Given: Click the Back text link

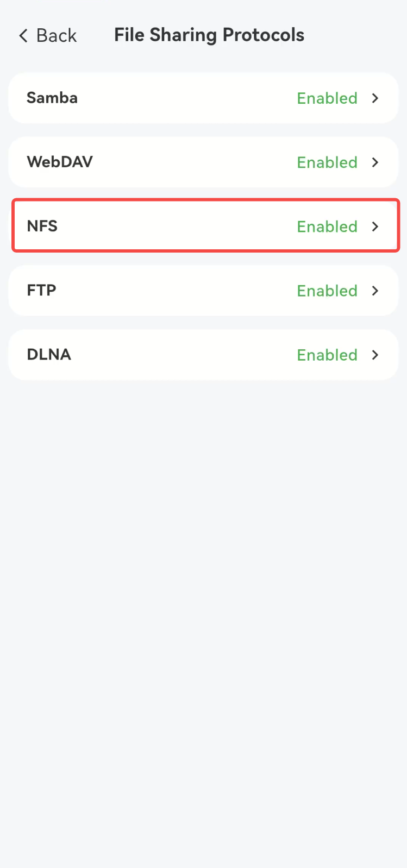Looking at the screenshot, I should click(57, 36).
